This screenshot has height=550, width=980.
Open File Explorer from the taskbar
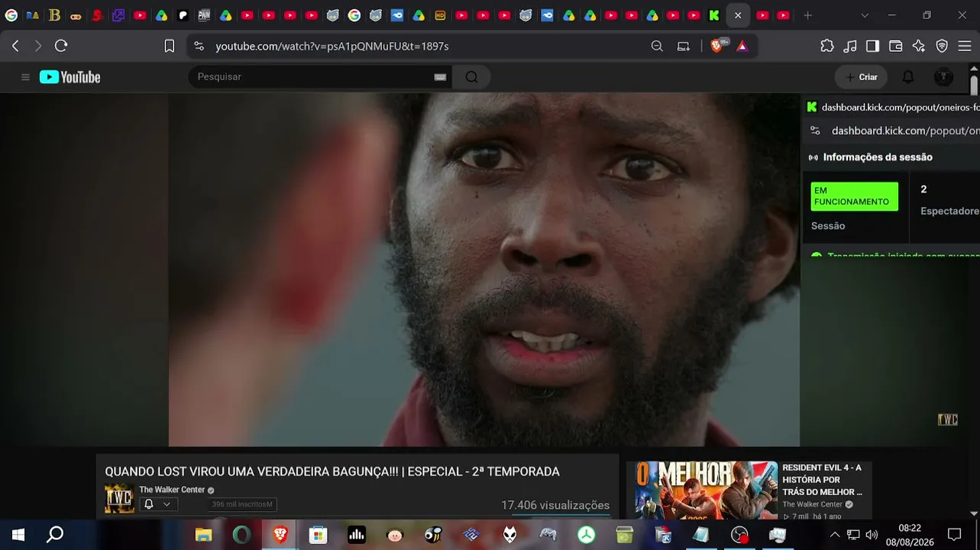coord(203,535)
